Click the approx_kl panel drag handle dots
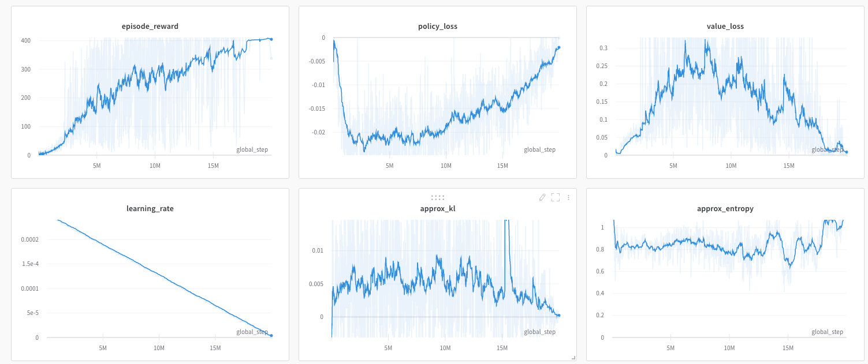 coord(438,197)
